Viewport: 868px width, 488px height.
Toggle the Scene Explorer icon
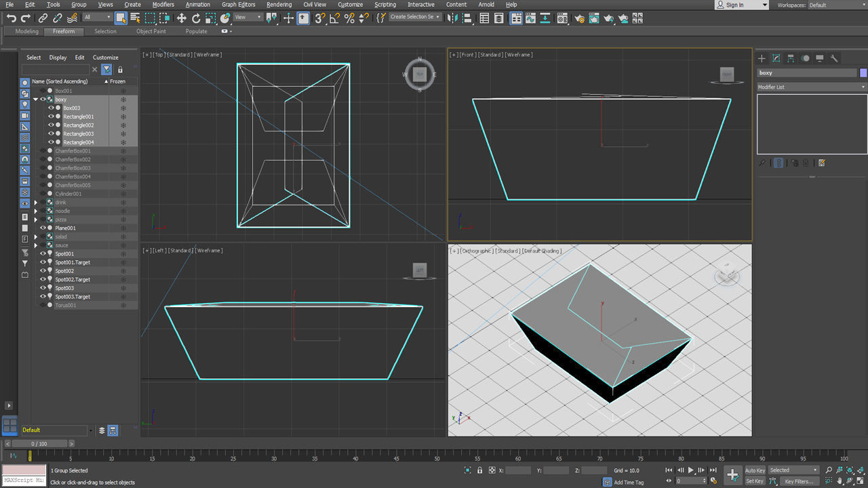[484, 18]
